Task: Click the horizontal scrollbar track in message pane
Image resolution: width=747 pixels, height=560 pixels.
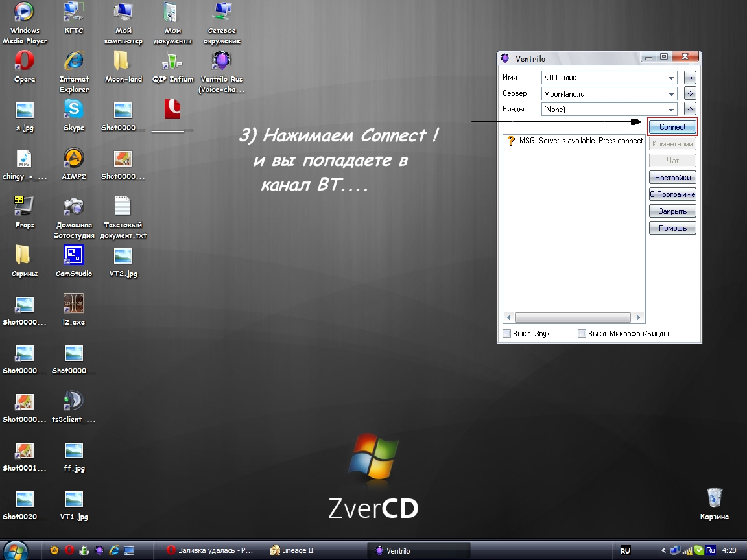Action: (x=573, y=317)
